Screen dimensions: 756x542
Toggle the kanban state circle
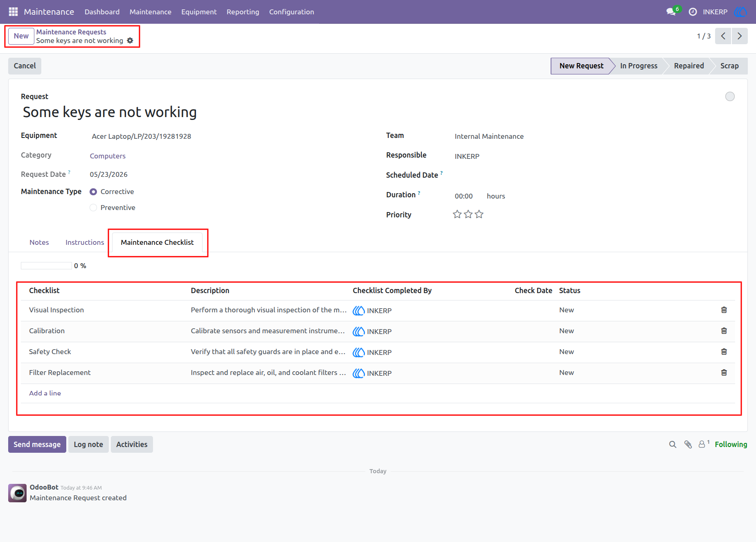[x=730, y=97]
